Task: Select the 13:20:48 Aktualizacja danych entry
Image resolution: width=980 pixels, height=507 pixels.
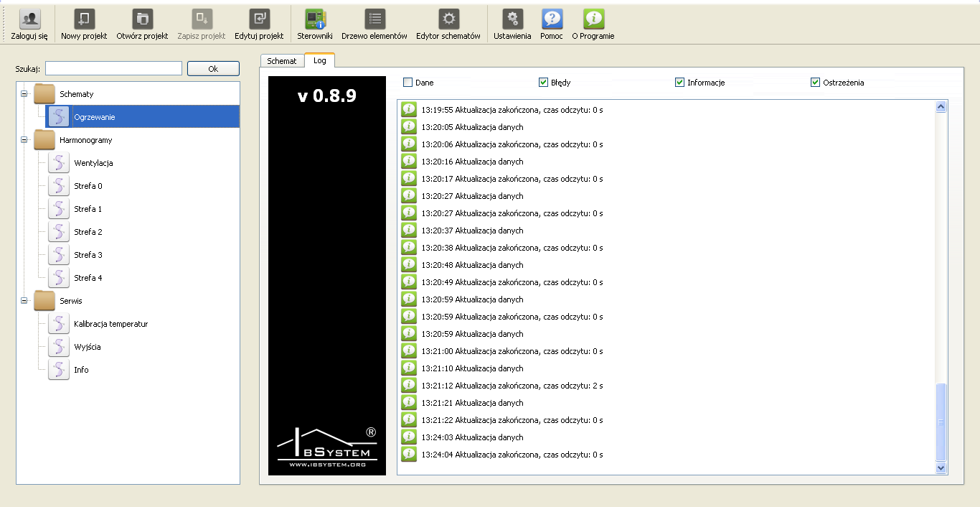Action: [473, 265]
